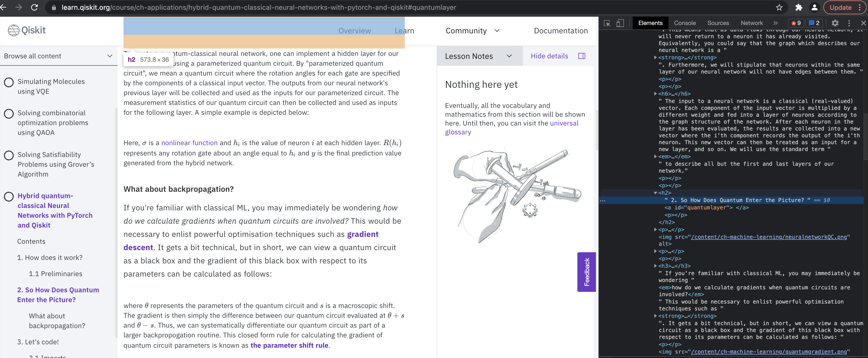This screenshot has width=868, height=358.
Task: Toggle completion circle for Simulating Molecules using VQE
Action: pos(9,82)
